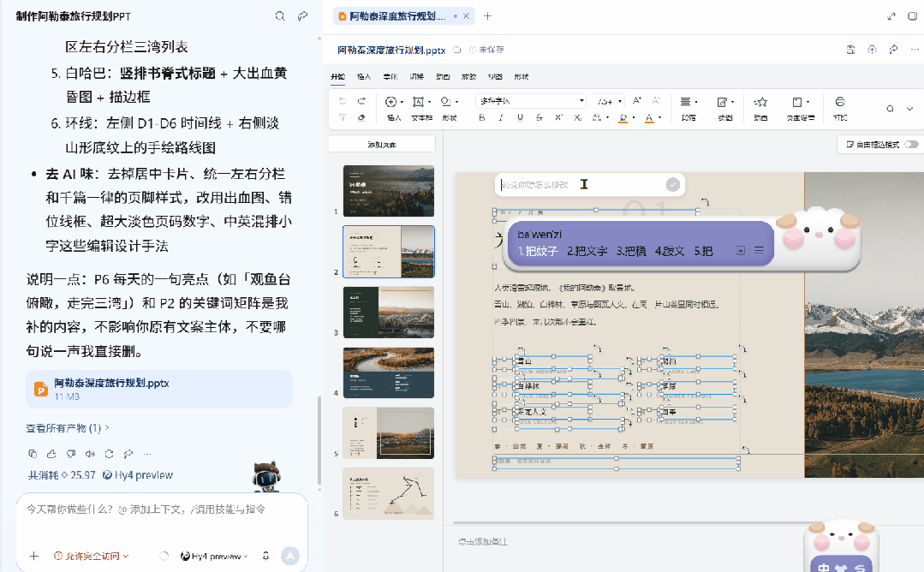924x572 pixels.
Task: Search the chat conversation via magnifier icon
Action: pyautogui.click(x=280, y=16)
